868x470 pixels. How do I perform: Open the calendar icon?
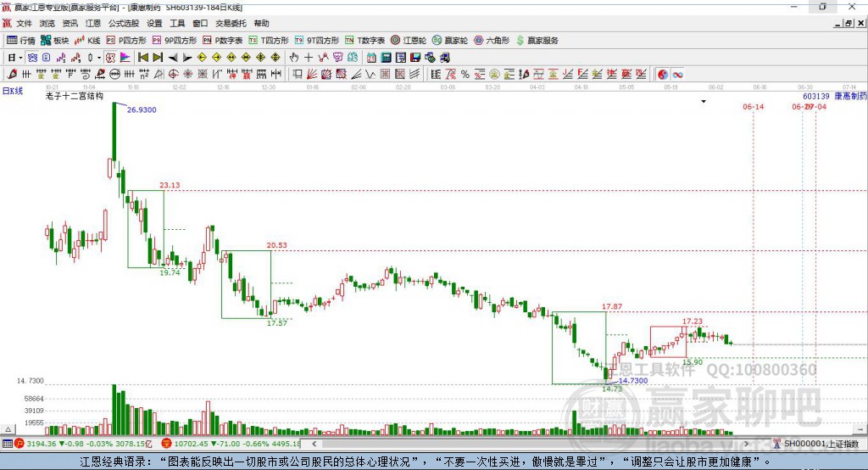(x=371, y=58)
